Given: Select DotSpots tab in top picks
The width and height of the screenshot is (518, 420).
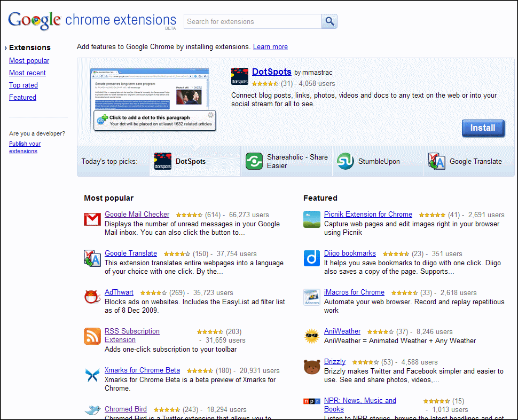Looking at the screenshot, I should coord(195,162).
